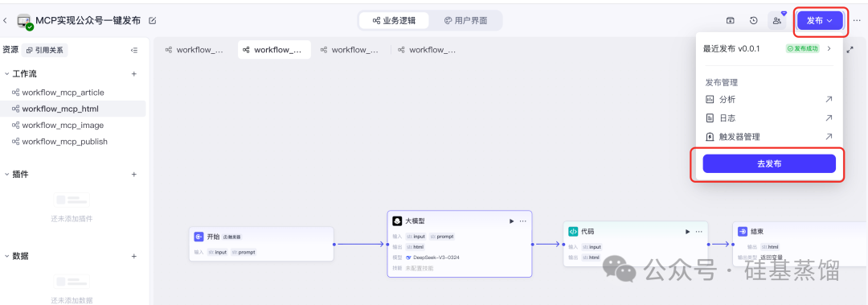Select the 大模型 node title
The height and width of the screenshot is (305, 868).
point(416,221)
